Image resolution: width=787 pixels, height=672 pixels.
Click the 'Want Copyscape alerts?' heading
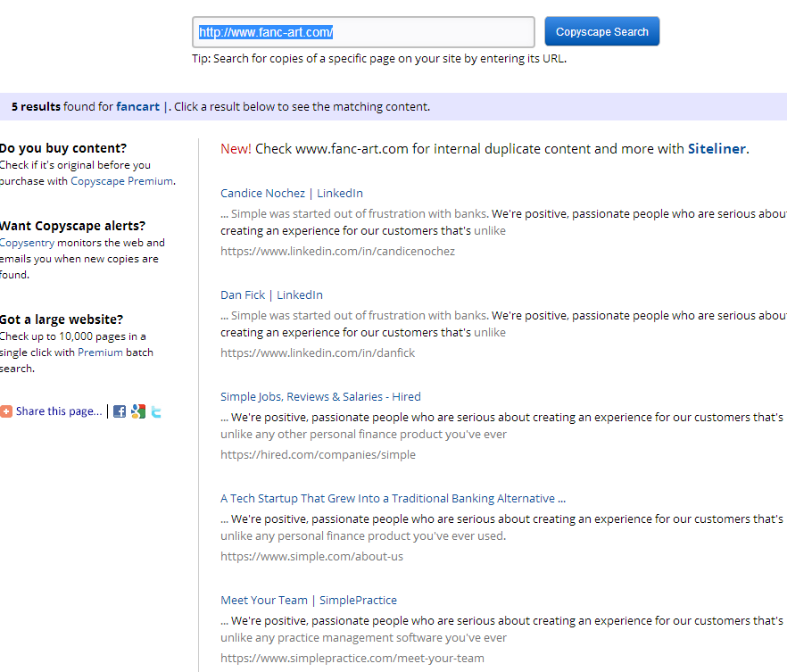(x=73, y=226)
